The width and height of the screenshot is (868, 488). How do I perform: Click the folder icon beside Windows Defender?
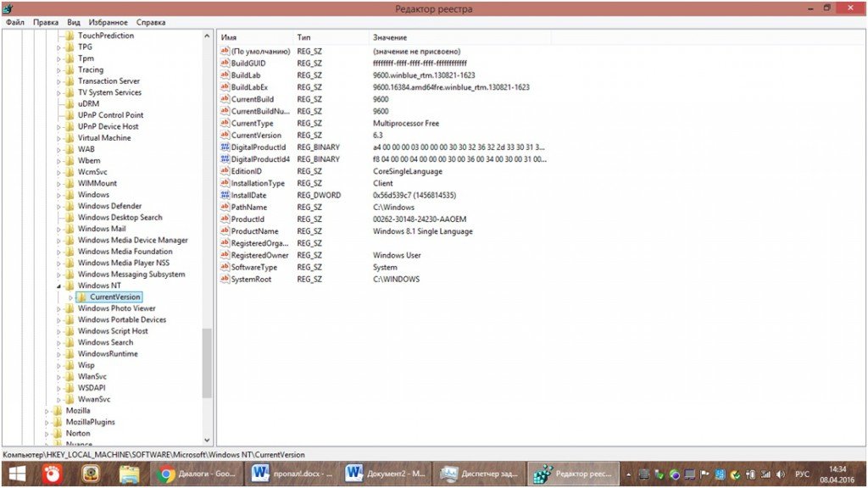(70, 206)
